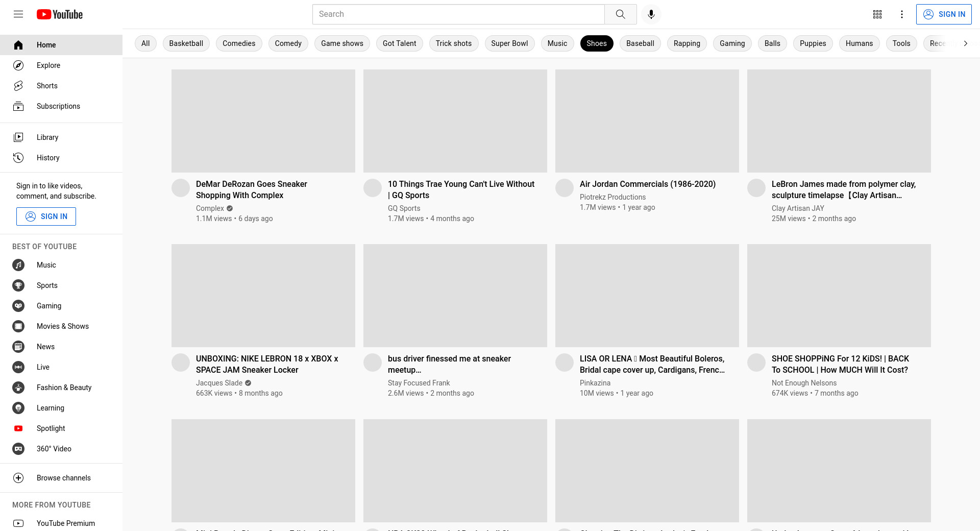980x531 pixels.
Task: Open Learning in sidebar
Action: 61,408
